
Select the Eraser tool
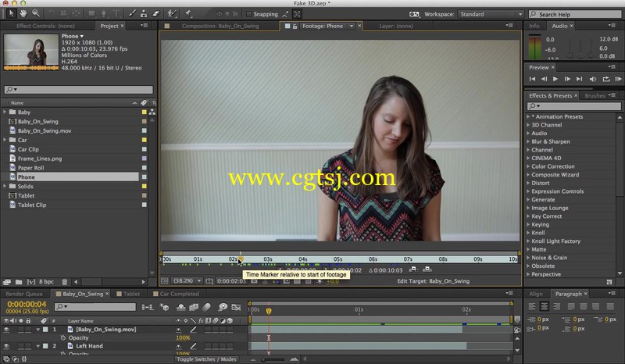(x=155, y=13)
